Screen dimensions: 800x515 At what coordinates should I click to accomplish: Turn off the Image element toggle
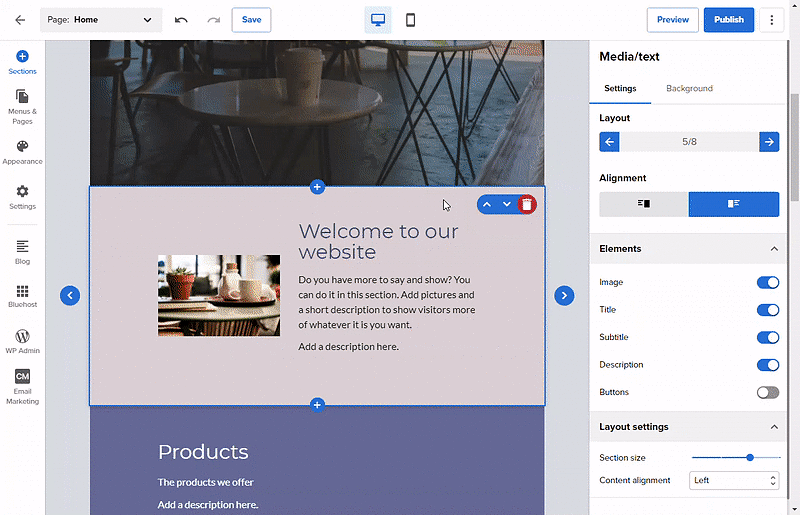767,283
